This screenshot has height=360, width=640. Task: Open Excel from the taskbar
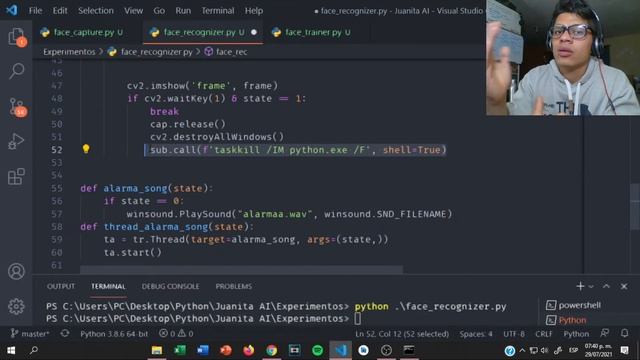(180, 350)
